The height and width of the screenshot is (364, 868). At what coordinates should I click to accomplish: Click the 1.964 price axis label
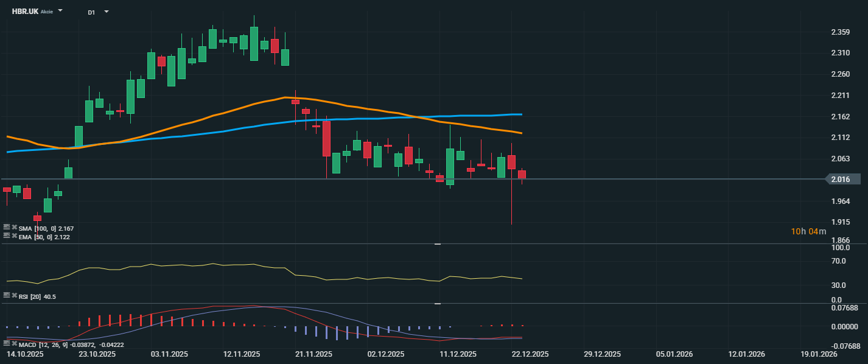[840, 201]
